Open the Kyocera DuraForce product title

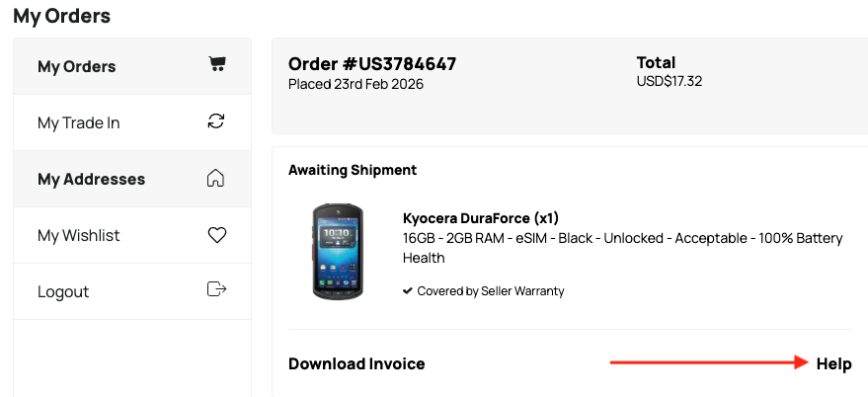click(x=481, y=218)
